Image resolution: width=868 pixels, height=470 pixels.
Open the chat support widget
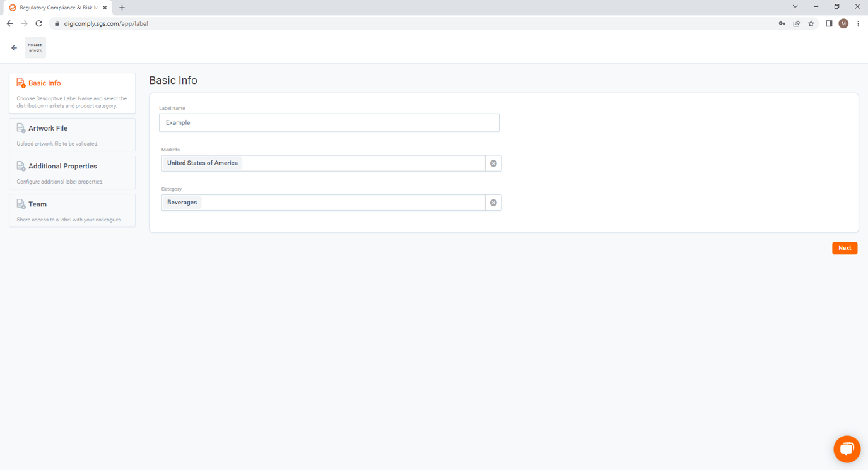pos(847,449)
